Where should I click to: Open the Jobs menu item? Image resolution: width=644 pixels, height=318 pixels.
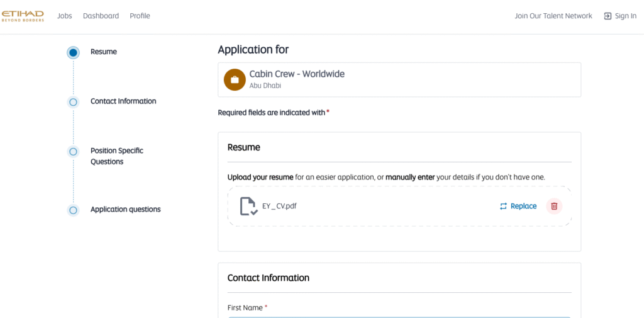pyautogui.click(x=65, y=16)
